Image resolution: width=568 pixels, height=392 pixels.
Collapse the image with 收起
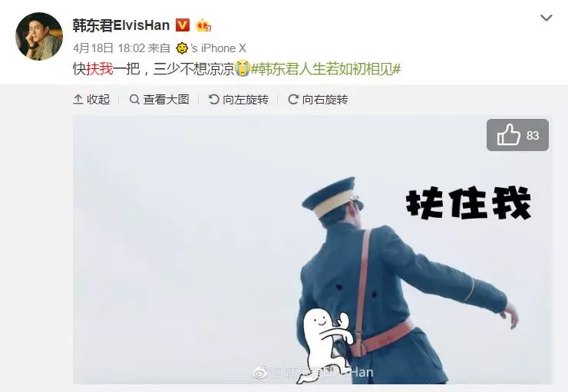click(91, 99)
